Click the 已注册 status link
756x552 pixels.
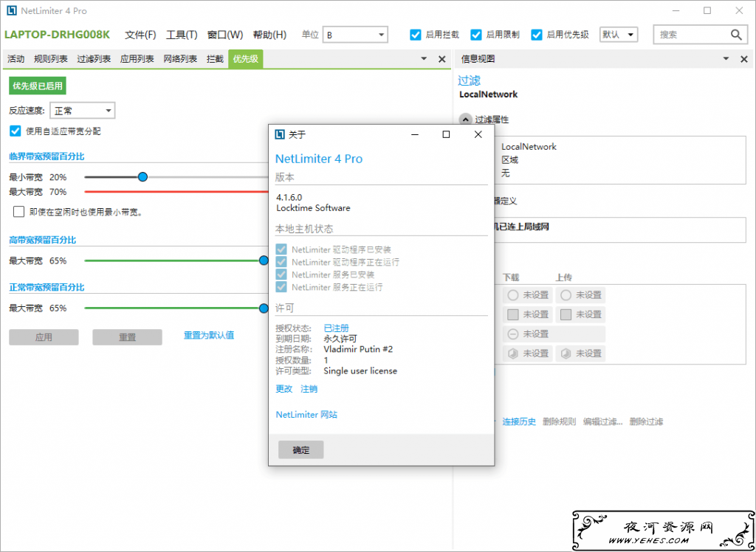pyautogui.click(x=336, y=328)
